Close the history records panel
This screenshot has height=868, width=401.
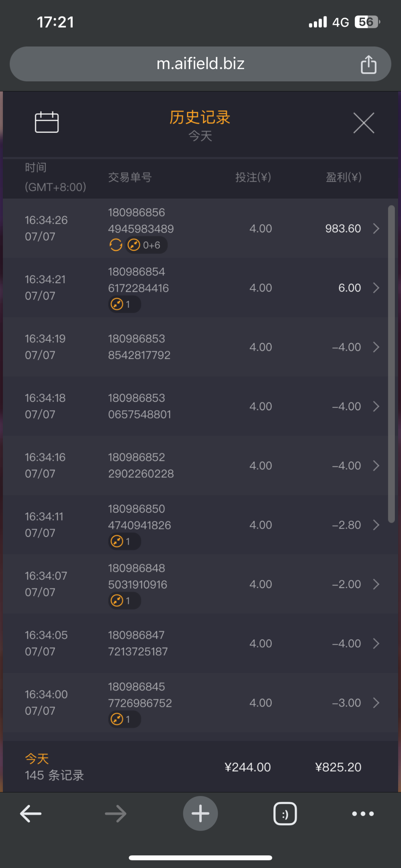click(363, 123)
